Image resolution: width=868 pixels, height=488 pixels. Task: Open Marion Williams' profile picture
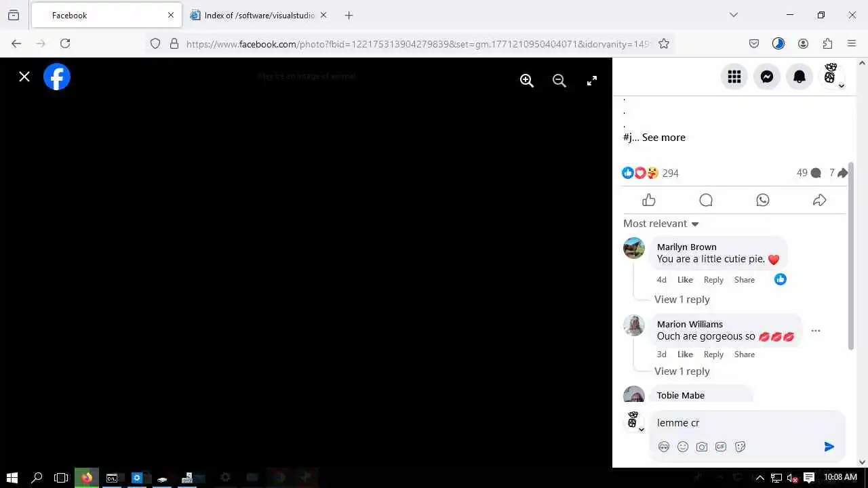(x=634, y=325)
